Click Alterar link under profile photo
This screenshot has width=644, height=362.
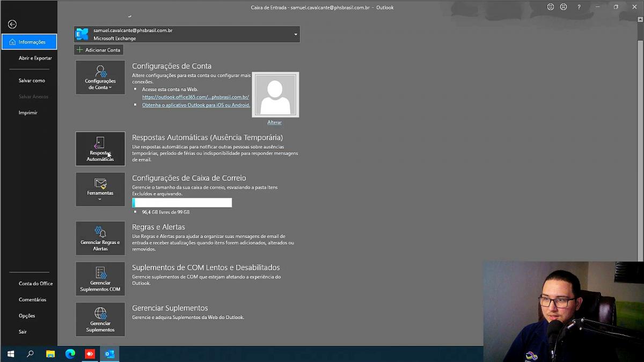[274, 122]
